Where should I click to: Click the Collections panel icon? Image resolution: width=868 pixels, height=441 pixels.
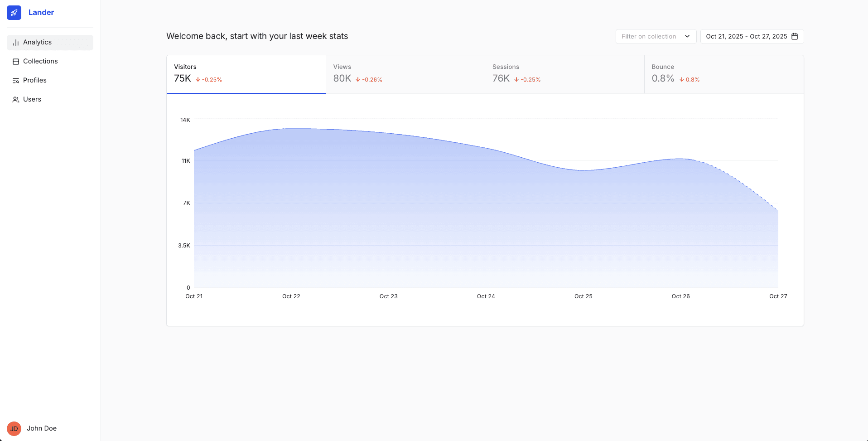[16, 61]
